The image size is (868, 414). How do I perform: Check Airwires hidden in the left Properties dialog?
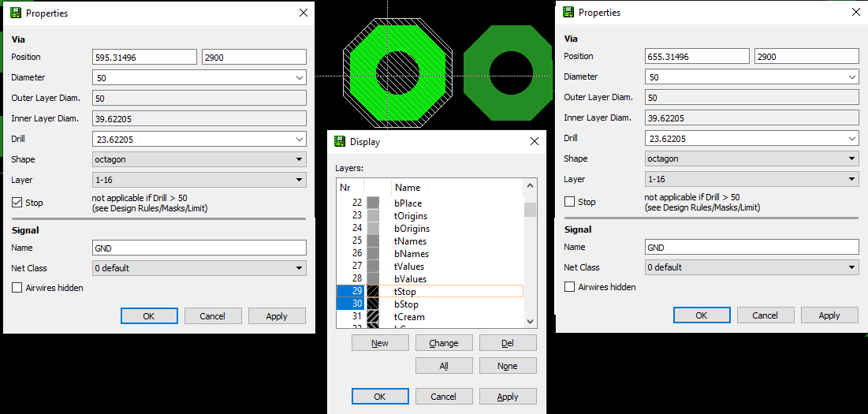coord(17,288)
